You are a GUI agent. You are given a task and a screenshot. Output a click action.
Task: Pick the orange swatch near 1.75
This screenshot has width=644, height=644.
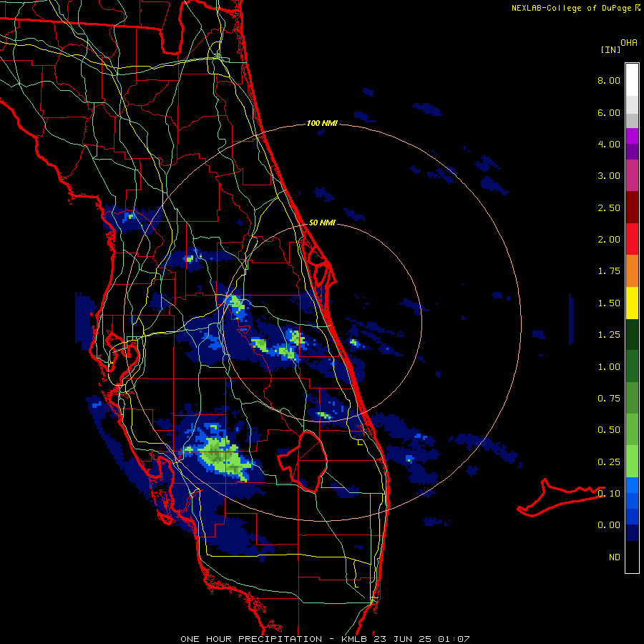point(632,270)
